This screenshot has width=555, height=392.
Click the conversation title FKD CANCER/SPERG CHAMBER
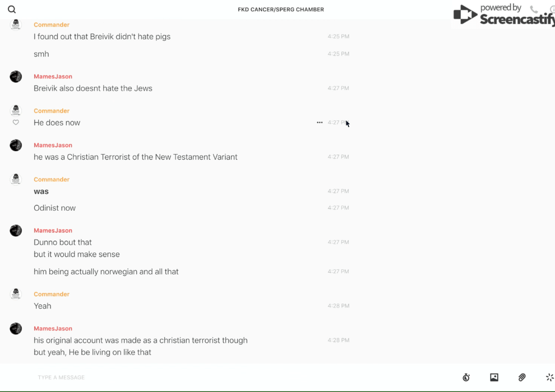click(x=281, y=10)
